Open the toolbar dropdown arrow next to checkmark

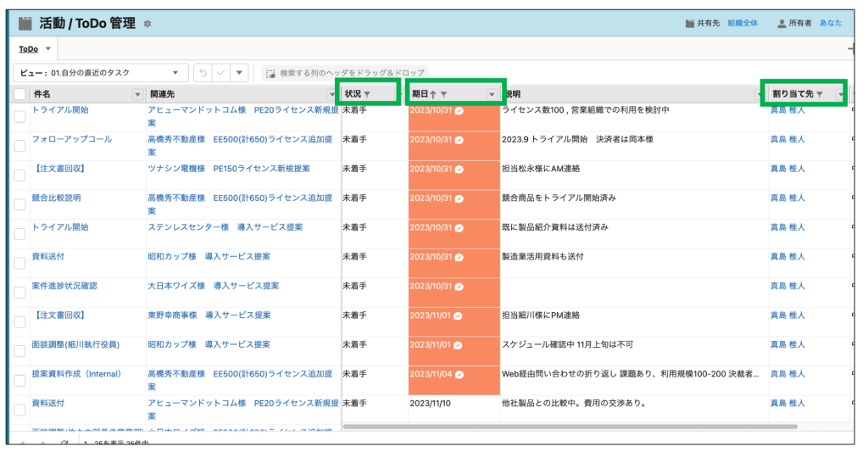[239, 73]
